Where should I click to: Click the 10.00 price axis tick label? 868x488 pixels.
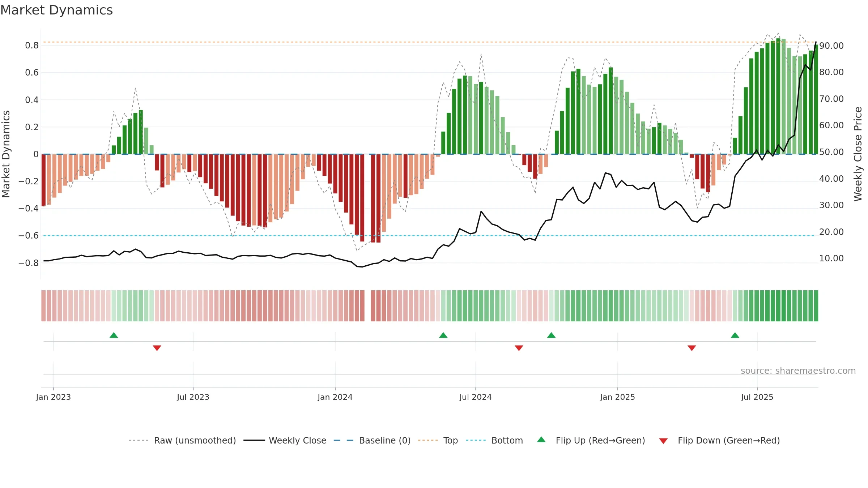831,258
